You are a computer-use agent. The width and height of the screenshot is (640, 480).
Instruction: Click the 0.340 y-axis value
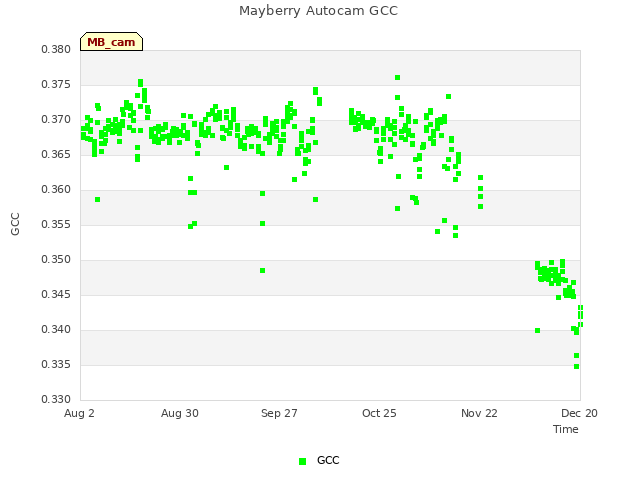click(x=56, y=329)
